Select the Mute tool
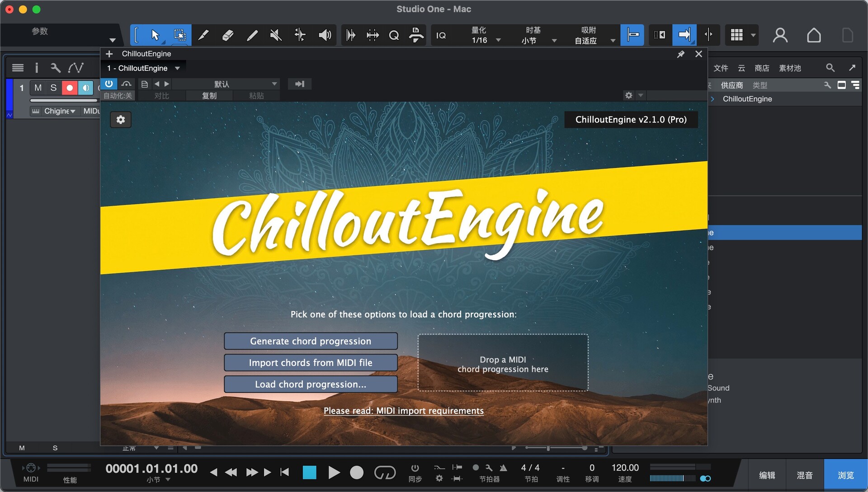868x492 pixels. (276, 35)
